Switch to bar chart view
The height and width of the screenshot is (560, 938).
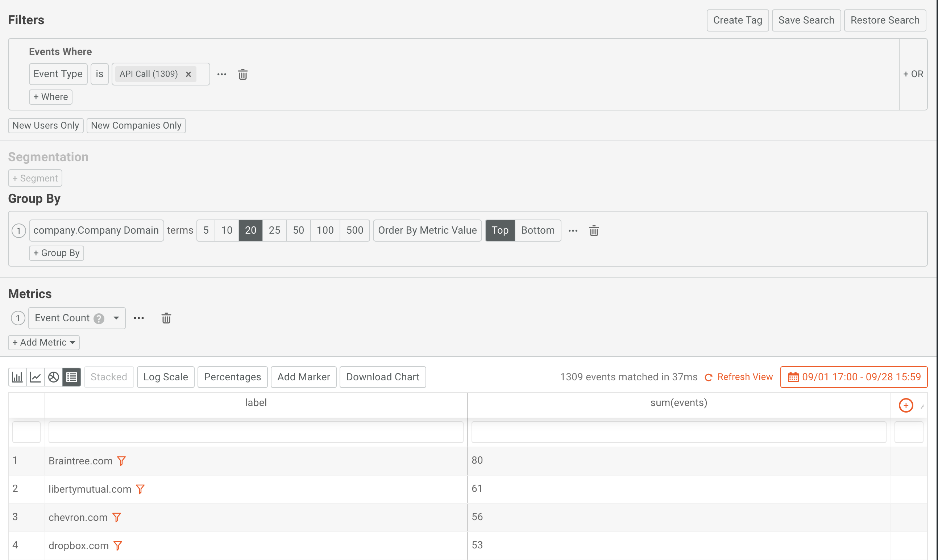(17, 377)
